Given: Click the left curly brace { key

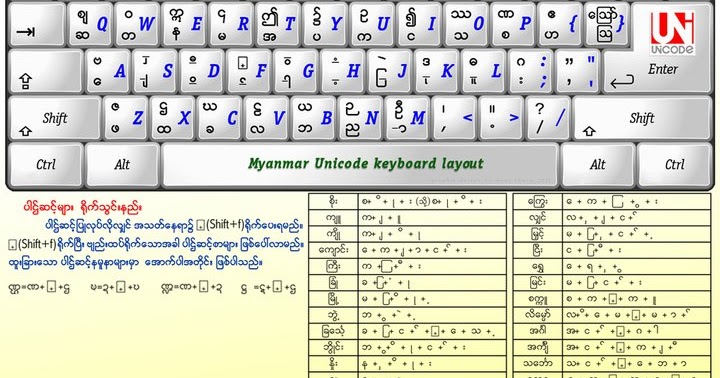Looking at the screenshot, I should click(560, 24).
